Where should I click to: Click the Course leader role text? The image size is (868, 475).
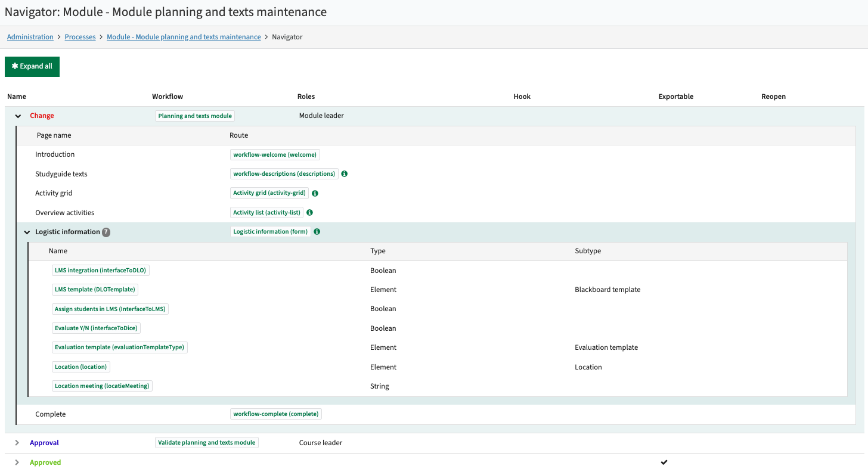(x=321, y=443)
